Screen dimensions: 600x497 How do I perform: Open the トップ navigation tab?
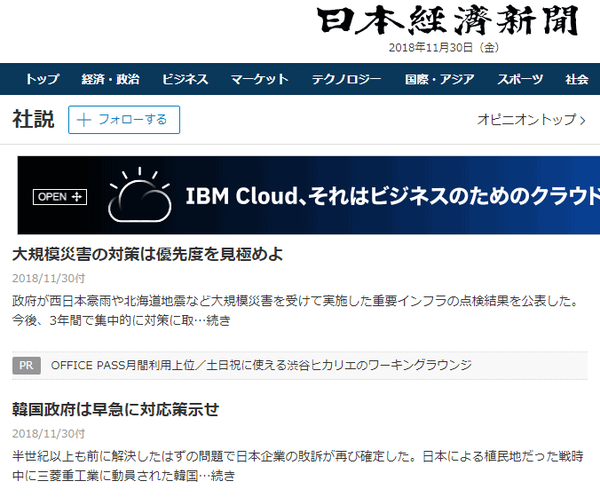pos(42,79)
